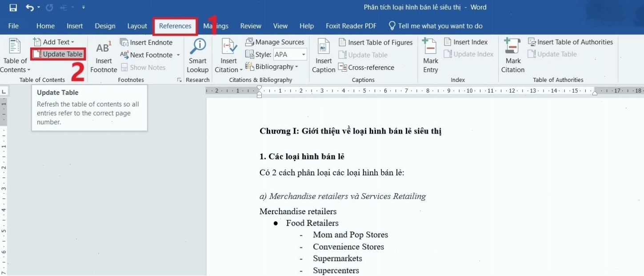Click the plain line 'Merchandise retailers'
Viewport: 644px width, 276px height.
[298, 211]
